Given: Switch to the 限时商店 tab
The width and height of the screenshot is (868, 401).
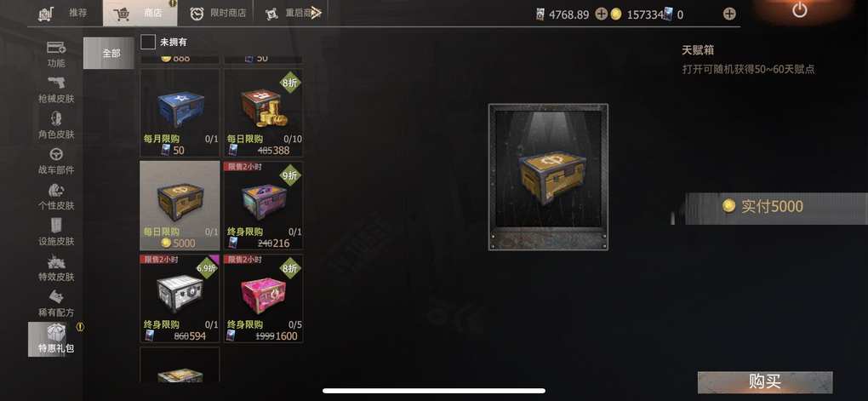Looking at the screenshot, I should 218,14.
